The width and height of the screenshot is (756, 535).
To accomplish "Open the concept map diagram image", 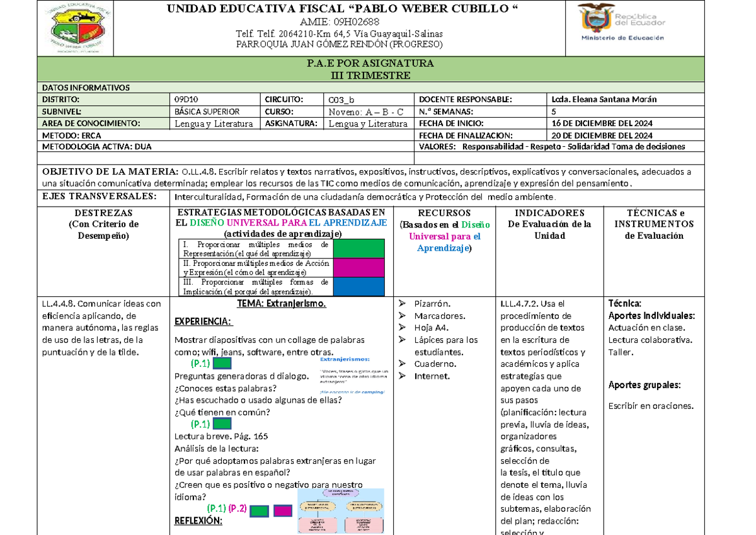I will [x=341, y=512].
